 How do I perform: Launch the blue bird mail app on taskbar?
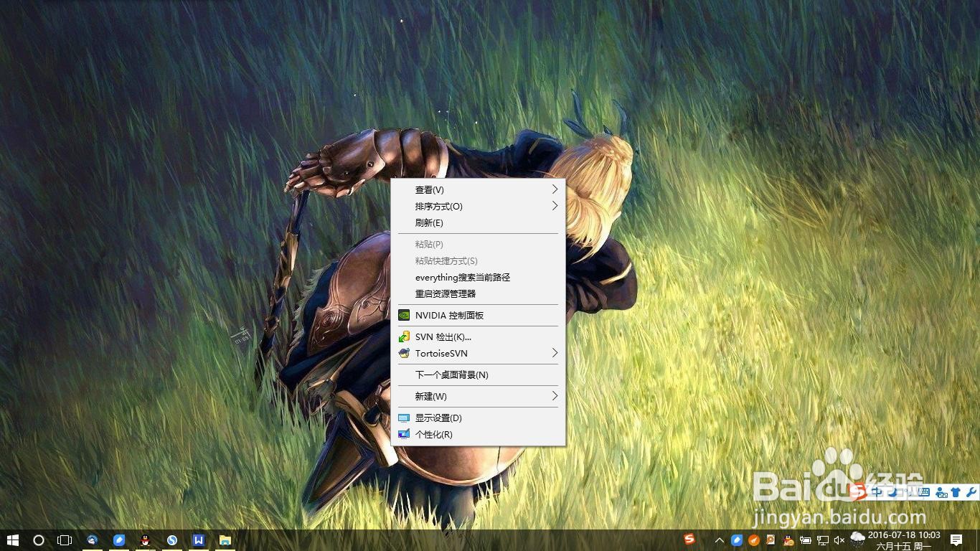(x=93, y=540)
